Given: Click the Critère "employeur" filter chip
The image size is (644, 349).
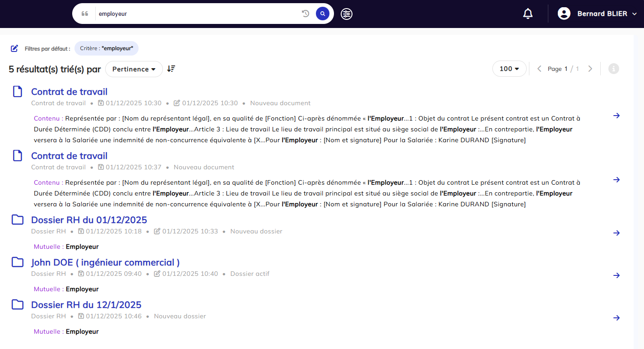Looking at the screenshot, I should point(107,48).
